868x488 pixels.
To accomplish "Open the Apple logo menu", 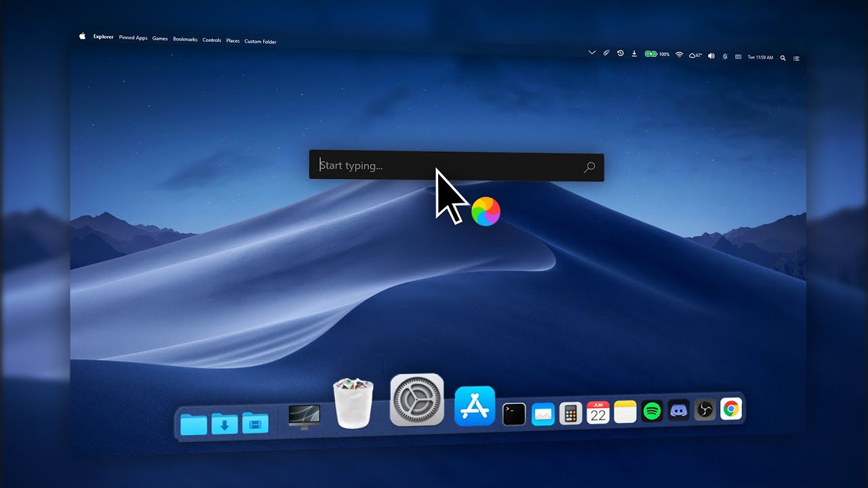I will 83,37.
